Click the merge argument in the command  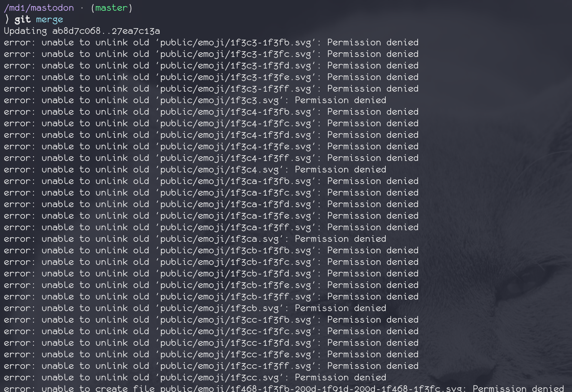50,19
